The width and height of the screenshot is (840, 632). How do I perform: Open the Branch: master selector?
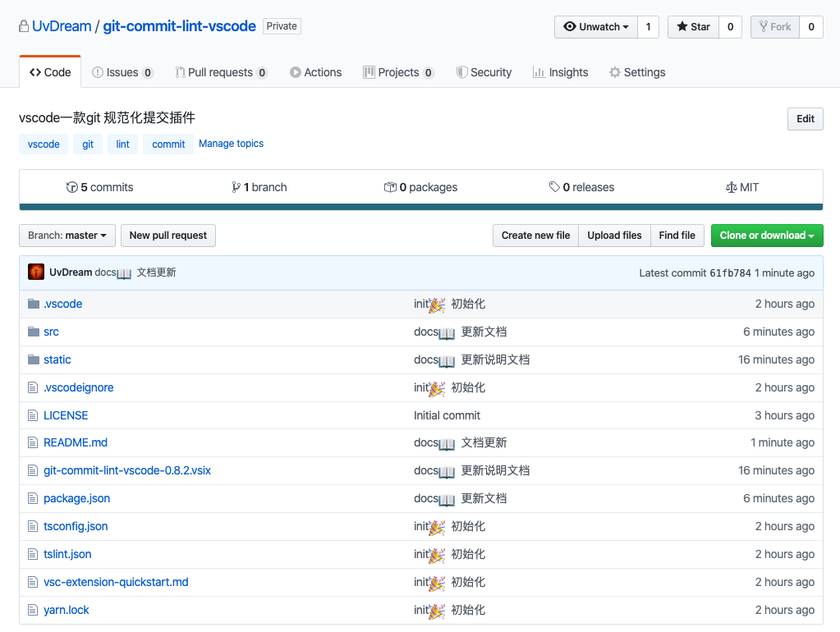click(x=67, y=236)
